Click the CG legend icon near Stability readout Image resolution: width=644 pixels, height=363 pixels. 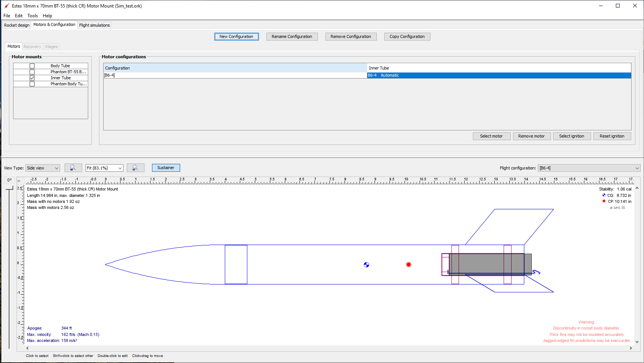click(604, 195)
